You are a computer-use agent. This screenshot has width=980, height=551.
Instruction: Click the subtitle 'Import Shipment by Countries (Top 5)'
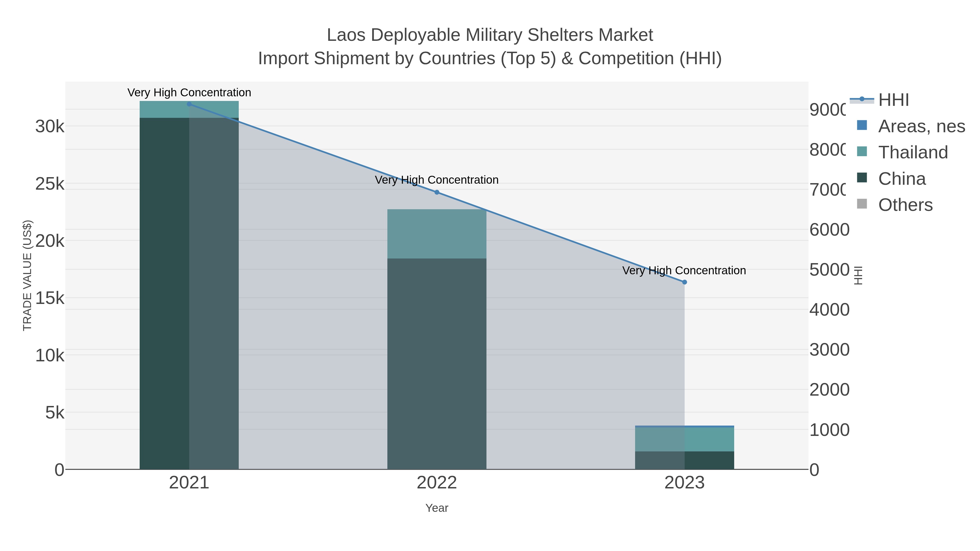[x=407, y=59]
